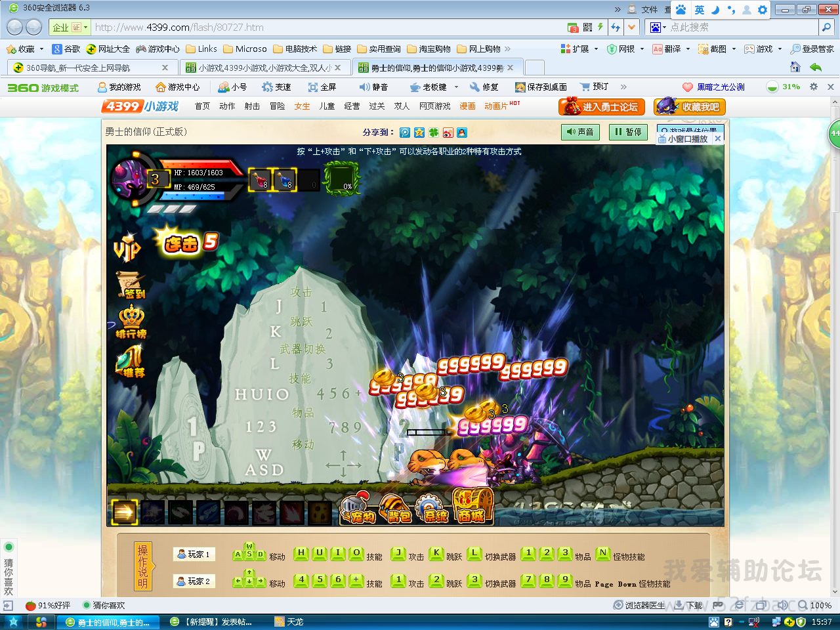This screenshot has width=840, height=630.
Task: Click the lightning speed icon in address bar
Action: (600, 27)
